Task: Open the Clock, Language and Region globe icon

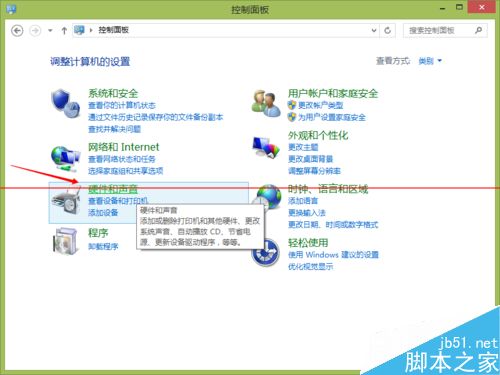Action: coord(267,197)
